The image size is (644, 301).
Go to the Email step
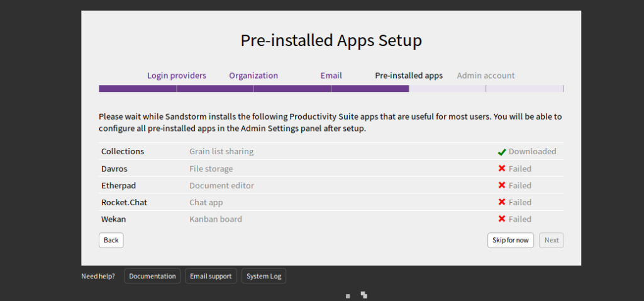click(x=331, y=76)
